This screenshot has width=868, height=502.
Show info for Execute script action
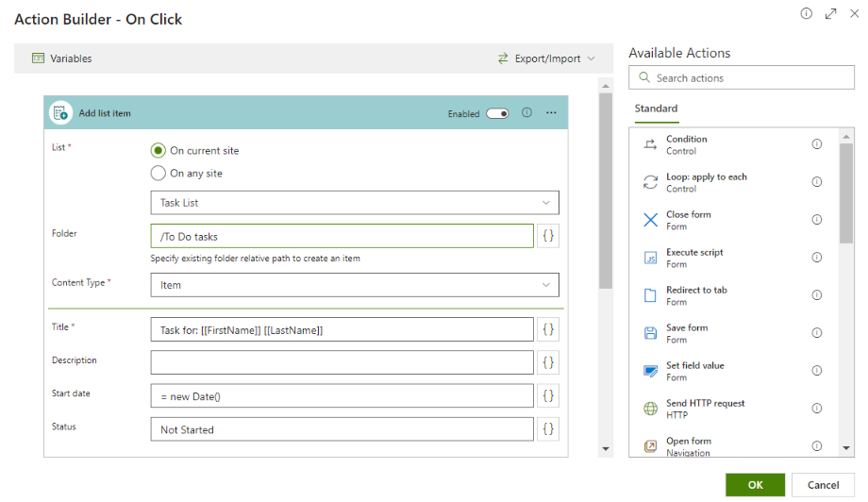tap(816, 257)
